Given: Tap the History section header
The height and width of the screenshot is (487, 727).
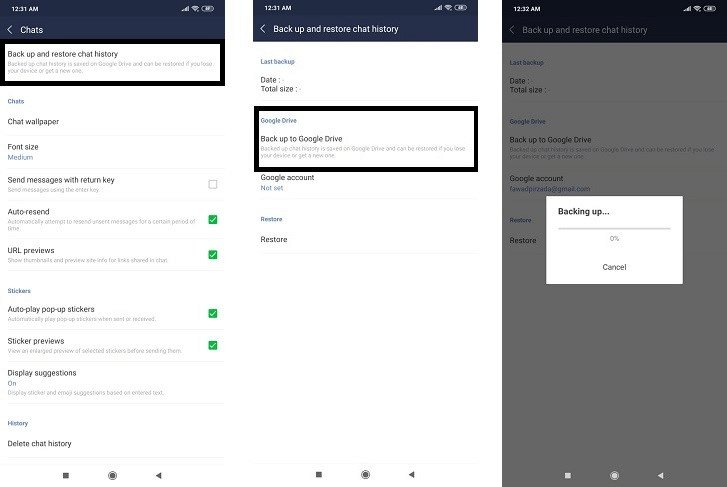Looking at the screenshot, I should 18,423.
